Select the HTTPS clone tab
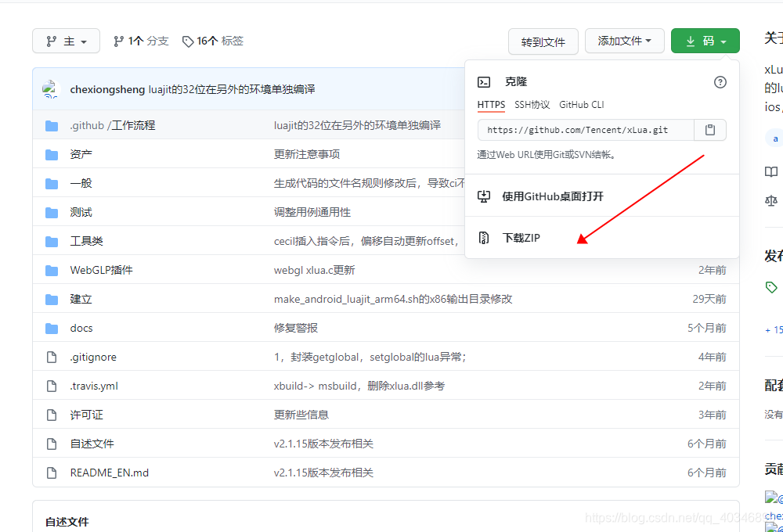Viewport: 783px width, 532px height. tap(491, 105)
